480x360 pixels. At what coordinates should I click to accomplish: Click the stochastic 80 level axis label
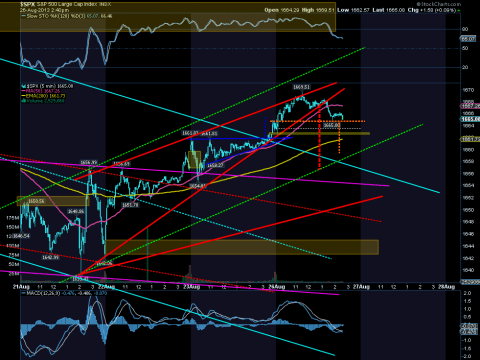pyautogui.click(x=465, y=29)
